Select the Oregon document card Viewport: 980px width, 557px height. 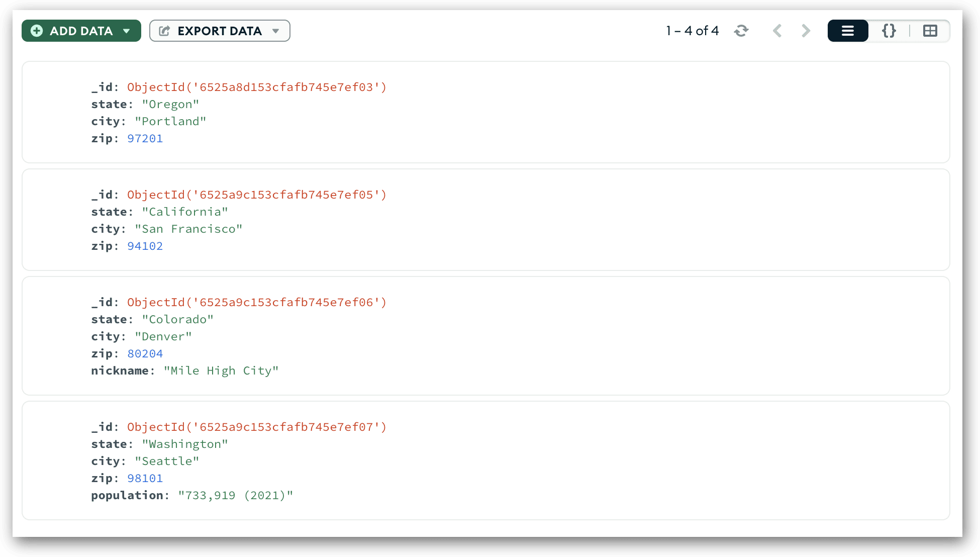(x=485, y=112)
